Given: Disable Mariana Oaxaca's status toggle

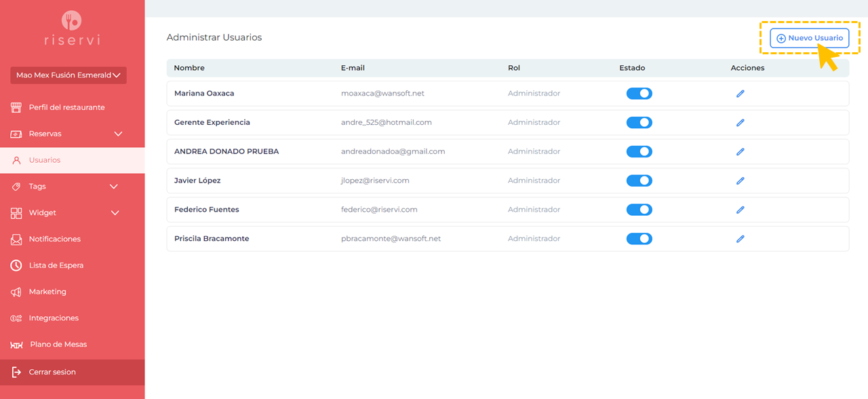Looking at the screenshot, I should 639,94.
